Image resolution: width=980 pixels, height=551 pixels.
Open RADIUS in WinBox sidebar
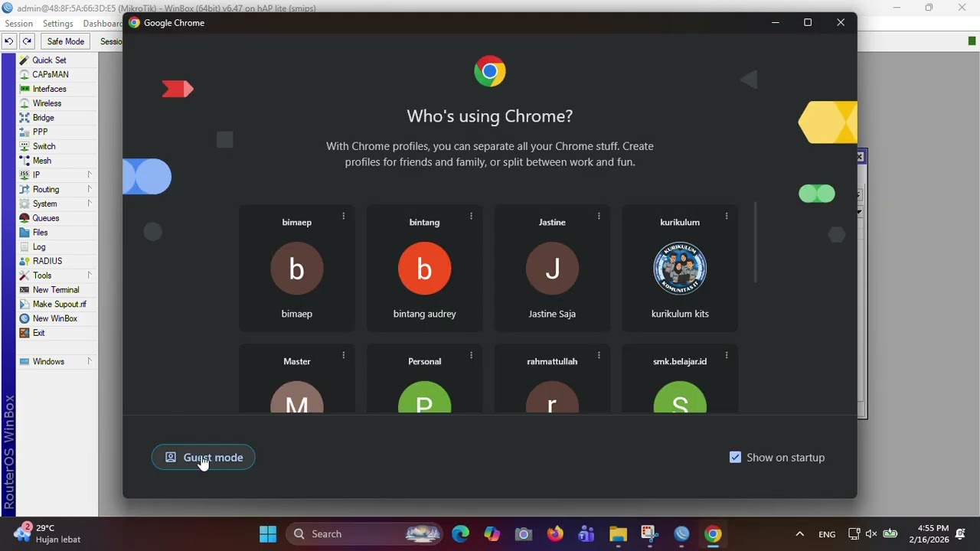coord(47,261)
